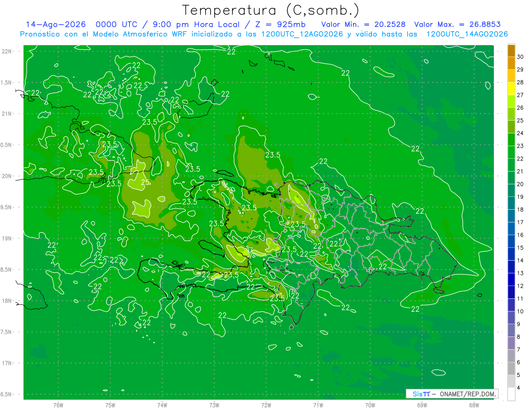Pick the purple swatch between legend 8 and 9
532x411 pixels.
(x=511, y=330)
